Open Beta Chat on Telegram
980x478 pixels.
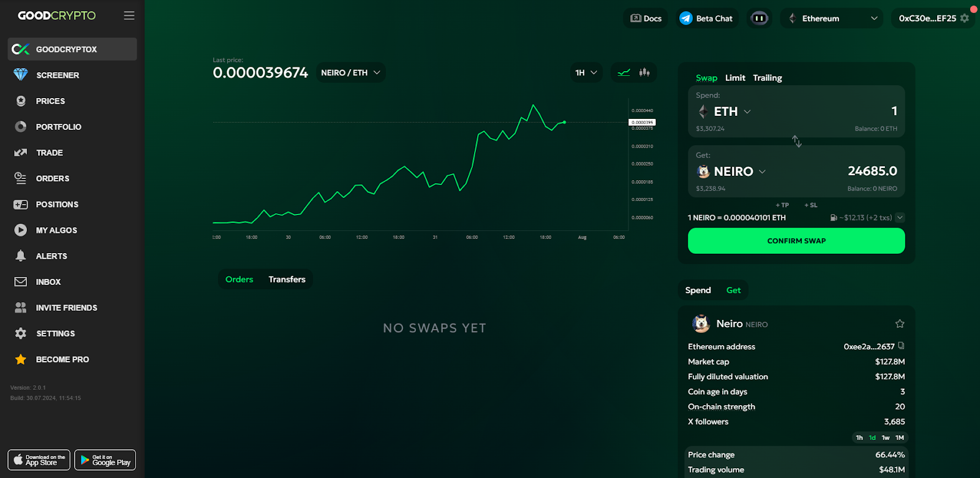click(706, 18)
